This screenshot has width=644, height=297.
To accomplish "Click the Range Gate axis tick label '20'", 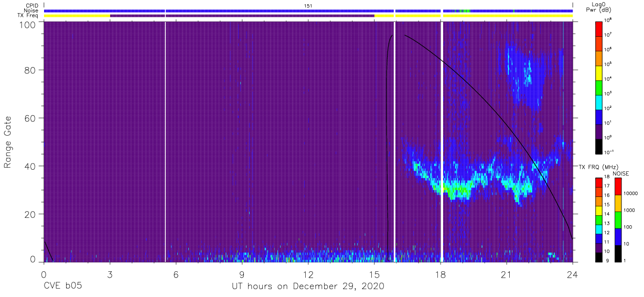I will coord(30,214).
